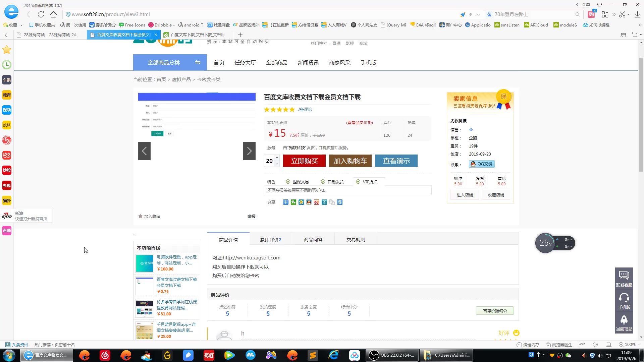The width and height of the screenshot is (644, 362).
Task: Switch to the 累计评价2 tab
Action: pos(270,239)
